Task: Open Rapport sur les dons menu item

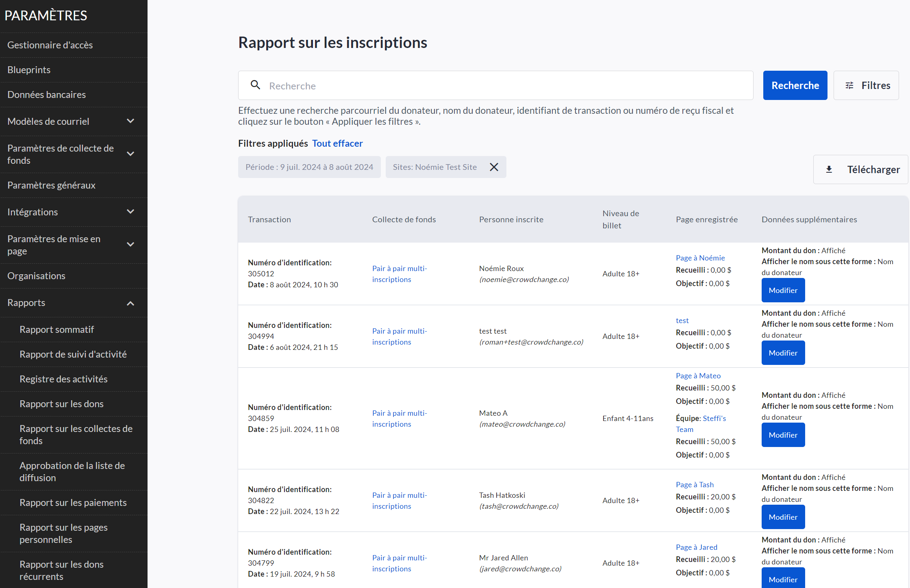Action: (61, 404)
